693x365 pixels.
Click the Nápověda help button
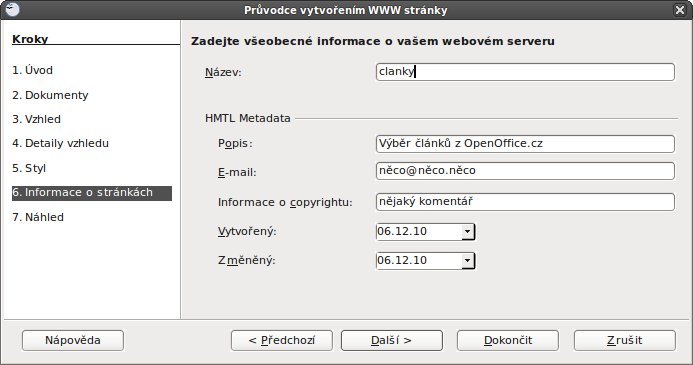coord(73,340)
